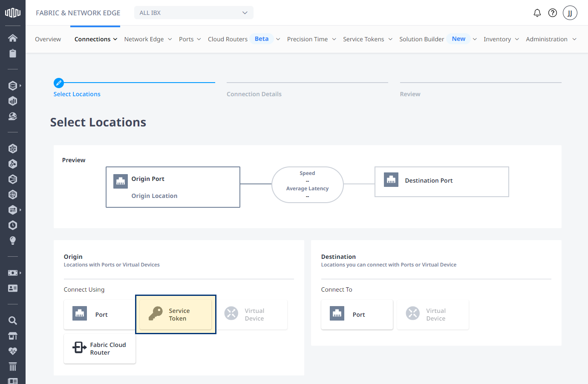Expand the Administration chevron
588x384 pixels.
[x=574, y=39]
